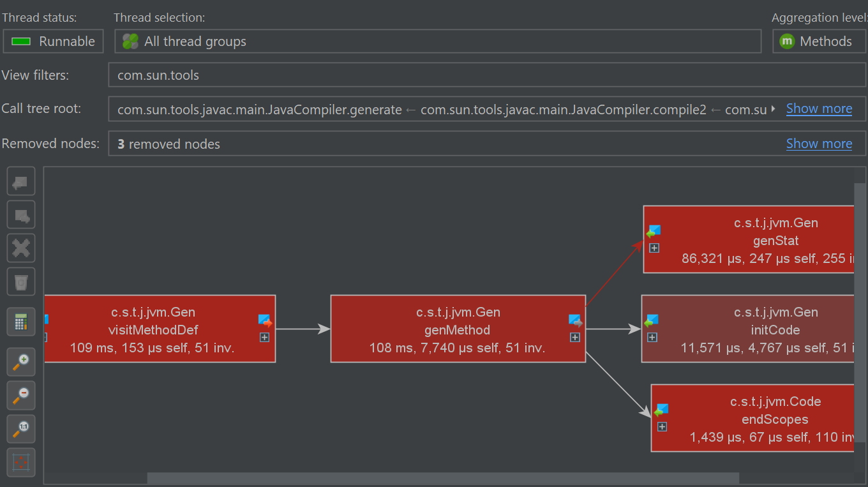
Task: Click incoming calls icon on initCode node
Action: (651, 321)
